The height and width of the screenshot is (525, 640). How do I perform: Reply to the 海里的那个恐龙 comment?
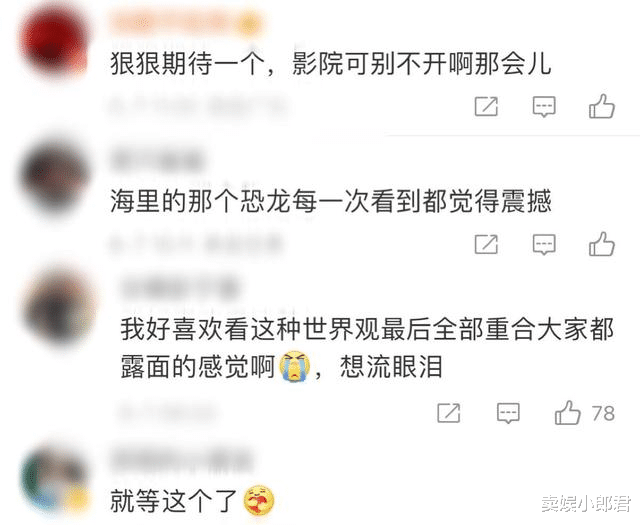coord(544,244)
